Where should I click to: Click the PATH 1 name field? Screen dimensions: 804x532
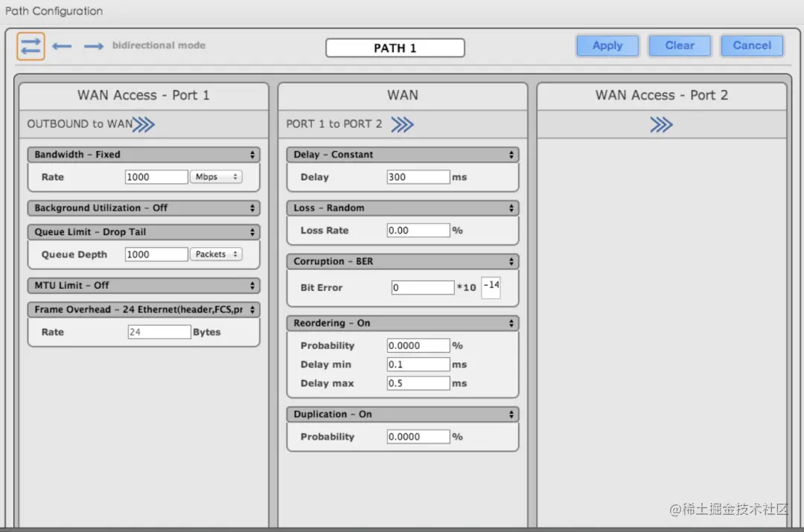[x=395, y=48]
